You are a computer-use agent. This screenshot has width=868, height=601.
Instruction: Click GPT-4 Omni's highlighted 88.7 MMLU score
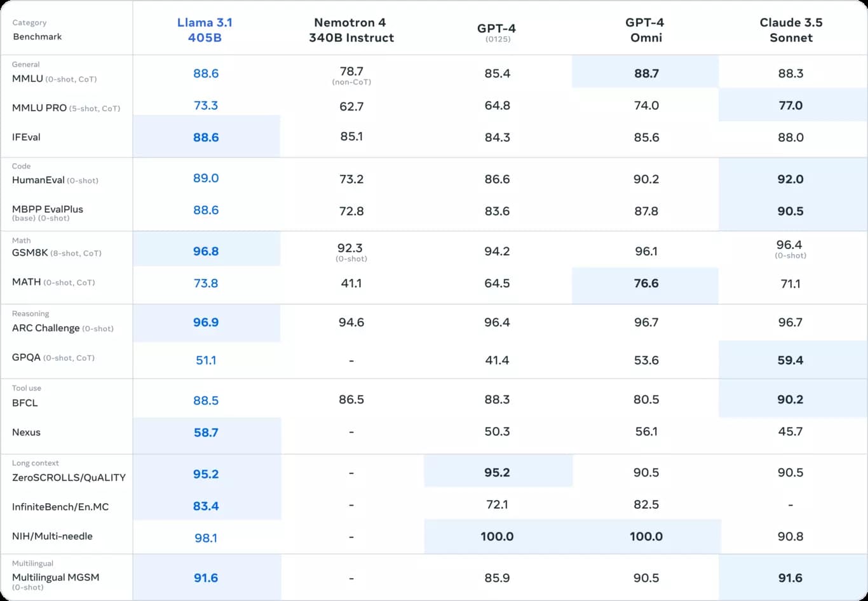pos(646,74)
